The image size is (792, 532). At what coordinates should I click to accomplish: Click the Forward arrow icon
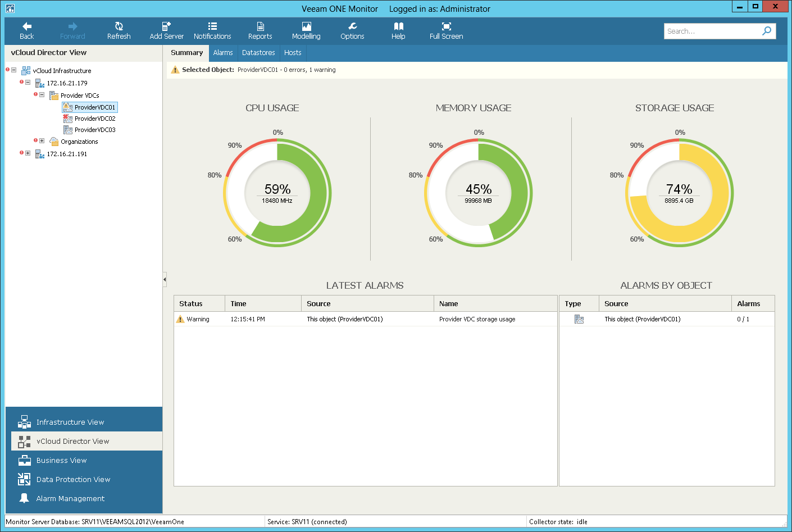click(x=72, y=26)
